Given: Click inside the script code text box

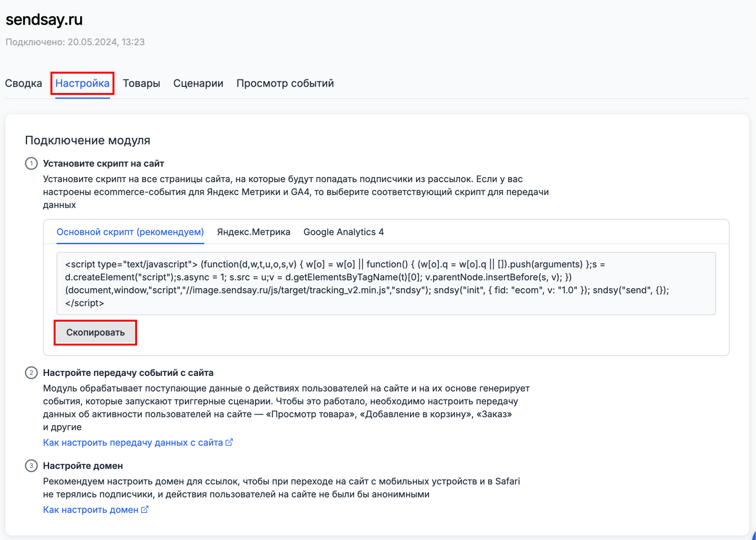Looking at the screenshot, I should click(386, 283).
